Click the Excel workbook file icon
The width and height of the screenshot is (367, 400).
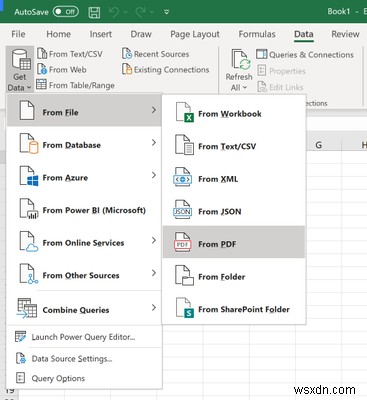(184, 112)
